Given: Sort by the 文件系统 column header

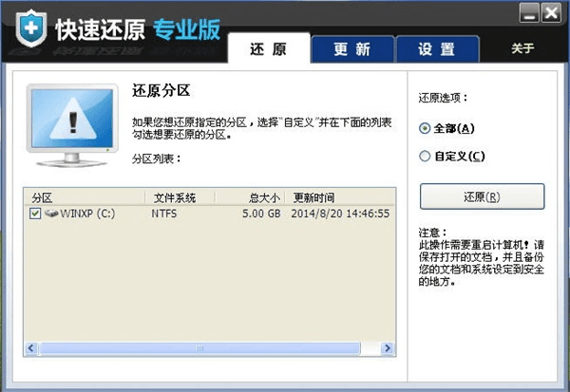Looking at the screenshot, I should pos(180,197).
